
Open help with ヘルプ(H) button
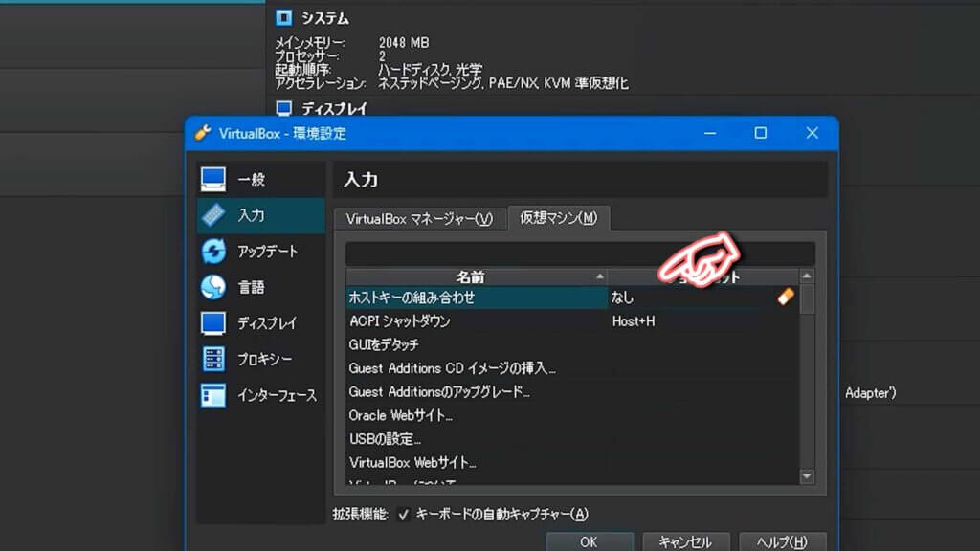(783, 541)
